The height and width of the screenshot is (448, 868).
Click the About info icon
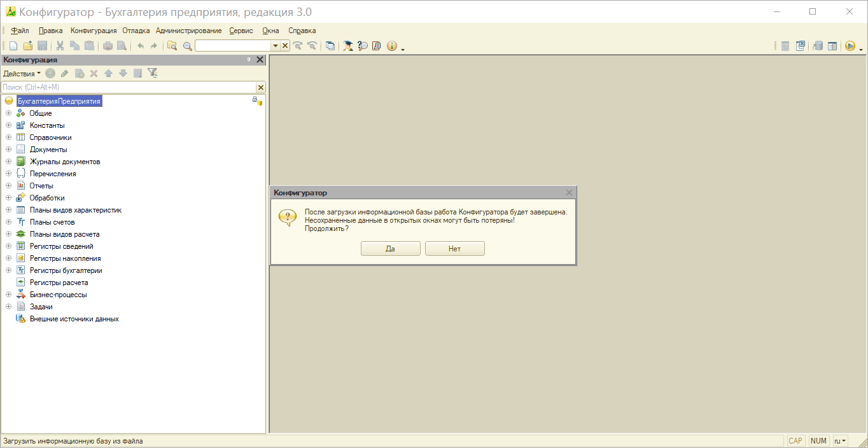pyautogui.click(x=391, y=46)
